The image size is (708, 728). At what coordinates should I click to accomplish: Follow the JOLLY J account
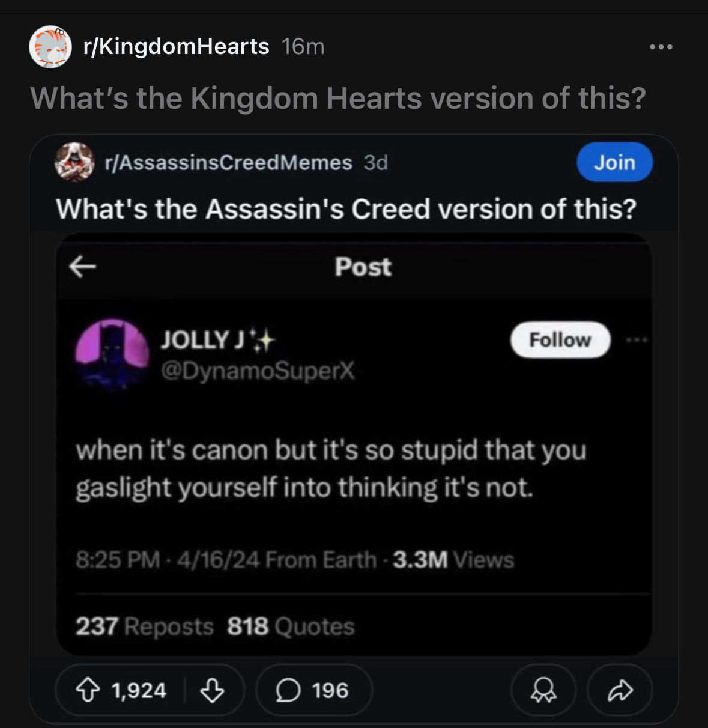pyautogui.click(x=560, y=340)
